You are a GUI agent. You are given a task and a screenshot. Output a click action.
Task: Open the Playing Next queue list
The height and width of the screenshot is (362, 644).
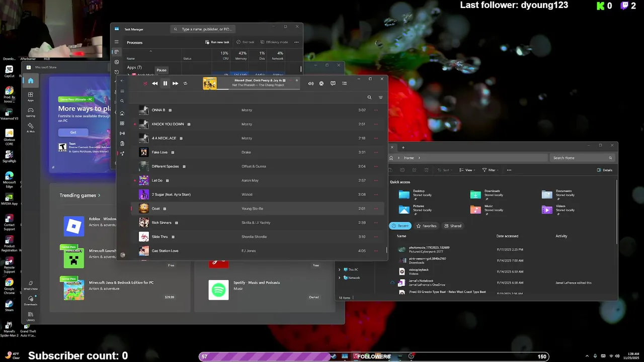click(x=345, y=83)
